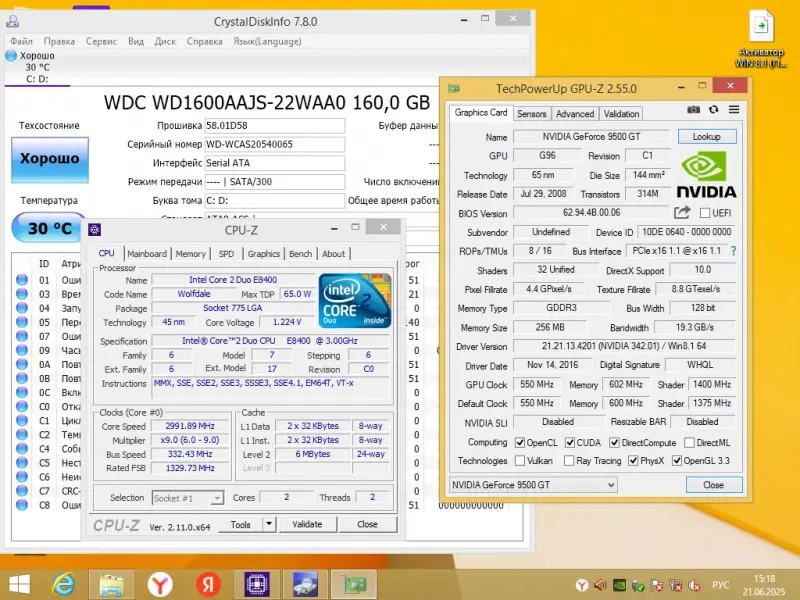800x600 pixels.
Task: Click the blue status circle for attribute 05
Action: [x=21, y=322]
